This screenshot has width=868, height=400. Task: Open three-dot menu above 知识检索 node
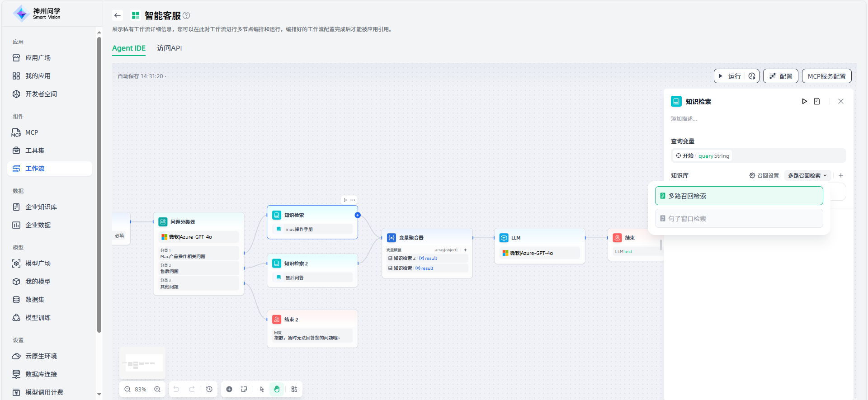coord(353,200)
